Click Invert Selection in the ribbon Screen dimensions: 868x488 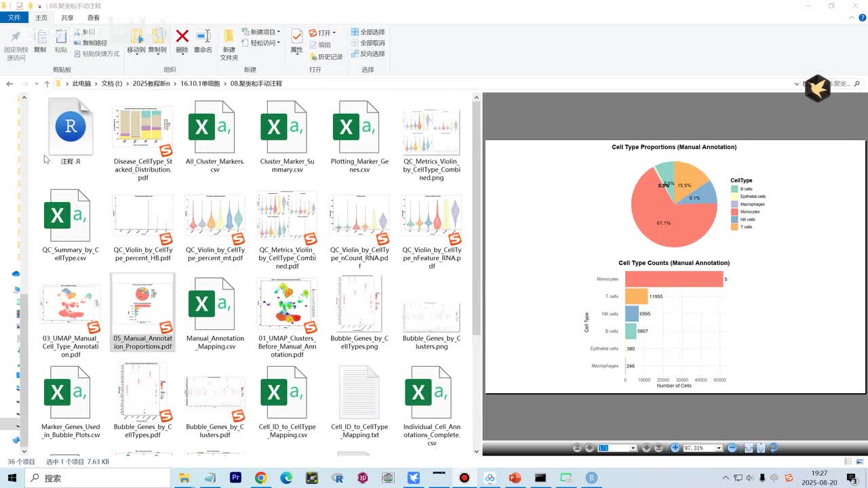tap(368, 54)
